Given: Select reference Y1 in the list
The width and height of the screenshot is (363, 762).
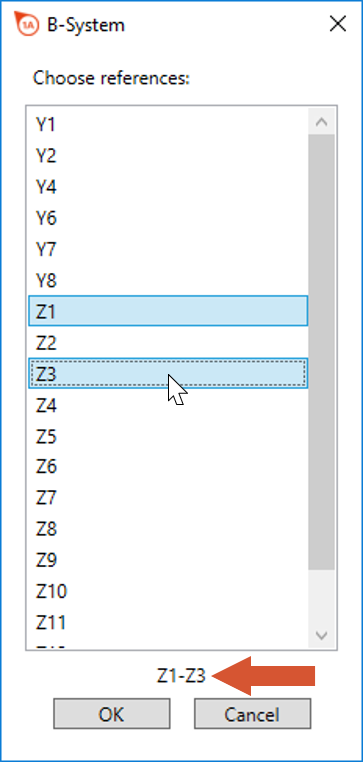Looking at the screenshot, I should 168,125.
